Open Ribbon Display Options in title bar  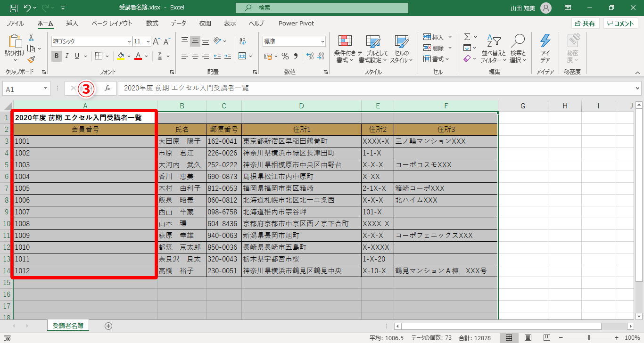click(x=568, y=8)
